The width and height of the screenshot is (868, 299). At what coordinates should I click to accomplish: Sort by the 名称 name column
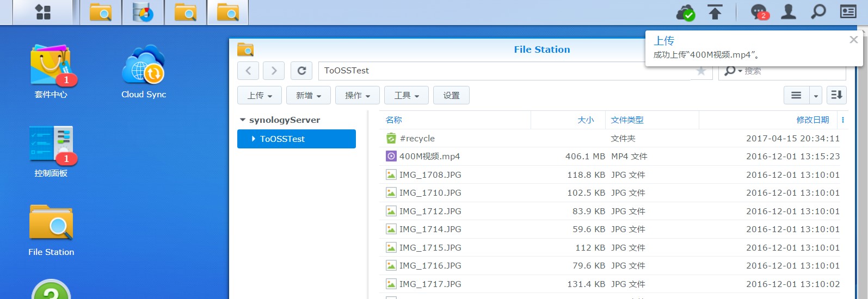click(x=393, y=120)
